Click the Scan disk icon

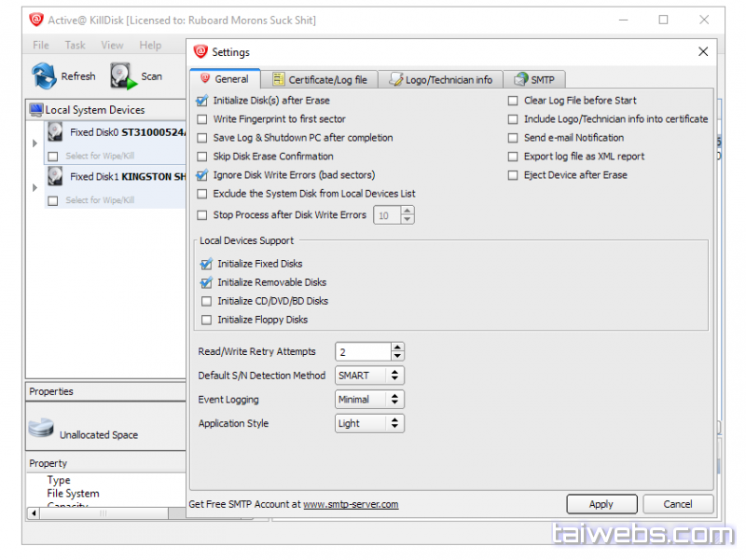(124, 75)
